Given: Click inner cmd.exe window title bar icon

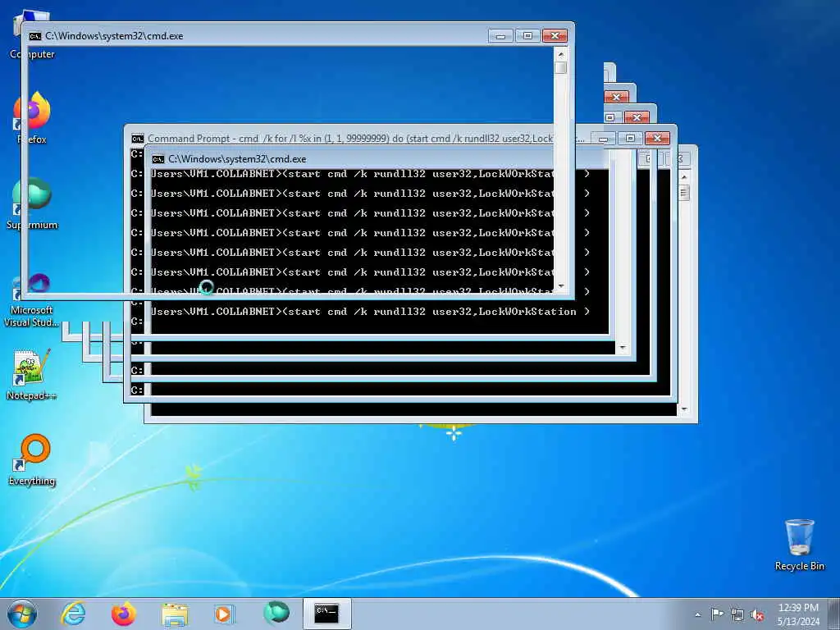Looking at the screenshot, I should (x=158, y=159).
